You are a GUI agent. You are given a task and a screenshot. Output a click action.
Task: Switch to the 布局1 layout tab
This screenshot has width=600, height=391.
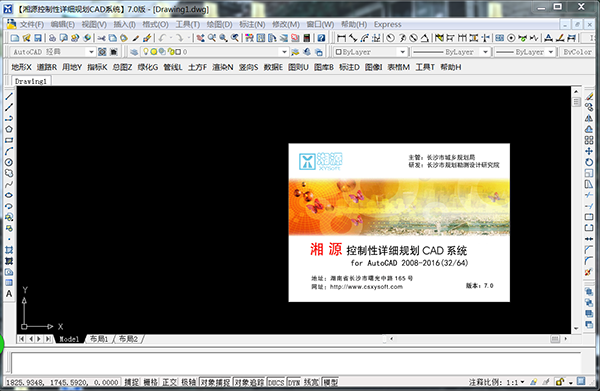pos(99,339)
